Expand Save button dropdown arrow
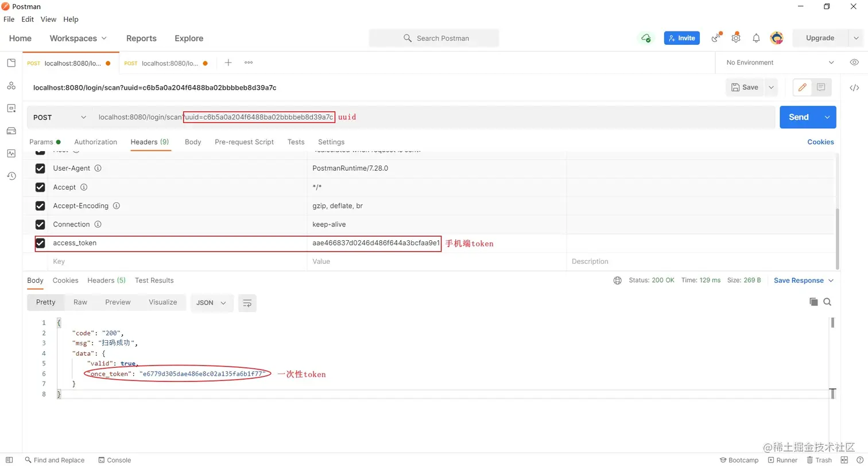This screenshot has width=868, height=466. coord(771,87)
